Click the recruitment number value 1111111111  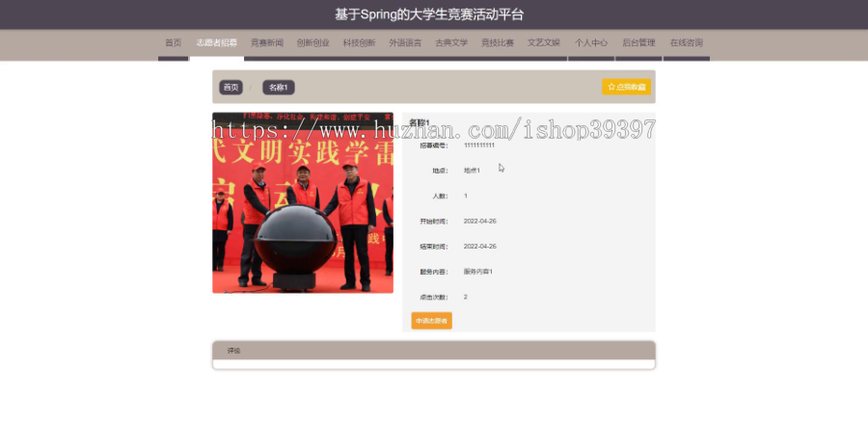click(478, 145)
